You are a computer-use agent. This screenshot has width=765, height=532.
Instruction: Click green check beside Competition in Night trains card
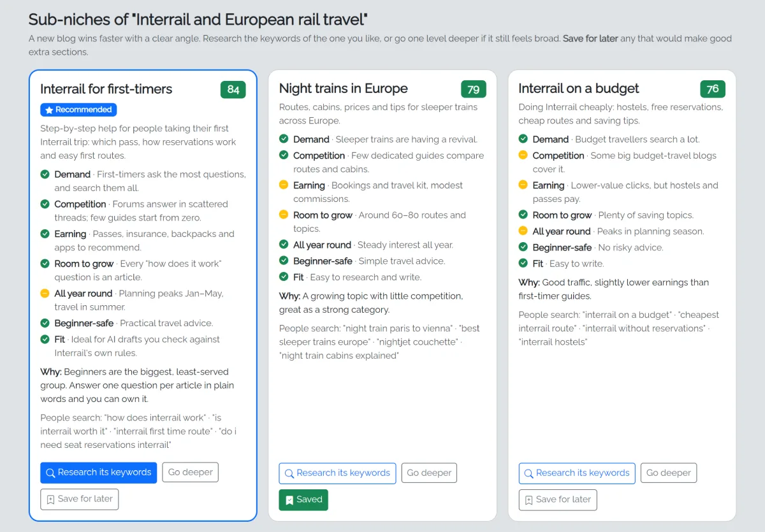(284, 155)
